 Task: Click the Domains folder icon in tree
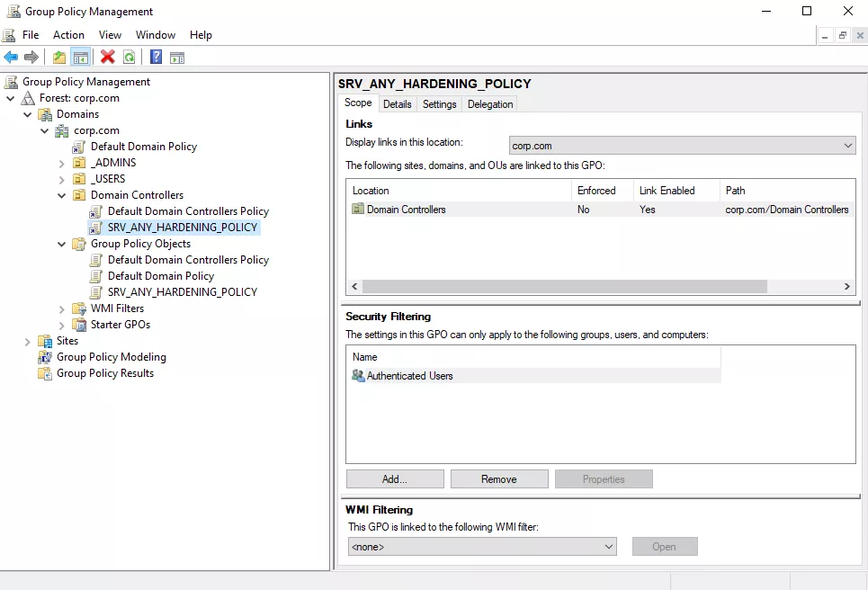pyautogui.click(x=45, y=114)
